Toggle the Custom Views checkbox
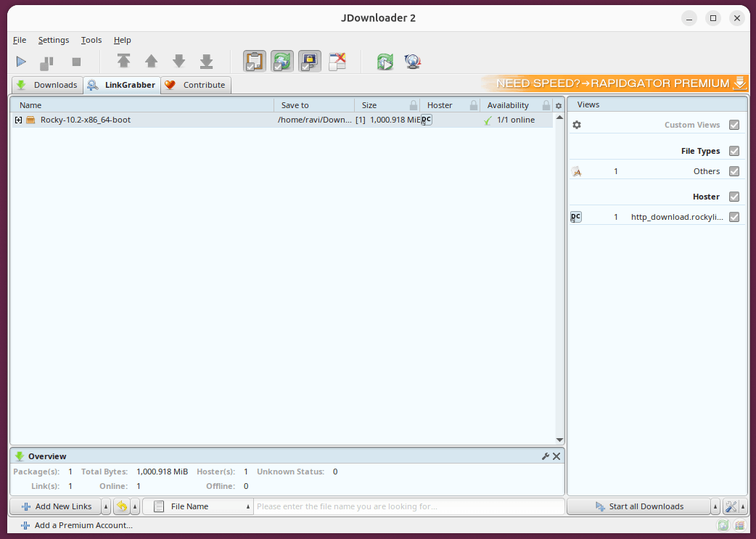The image size is (756, 539). [x=734, y=125]
